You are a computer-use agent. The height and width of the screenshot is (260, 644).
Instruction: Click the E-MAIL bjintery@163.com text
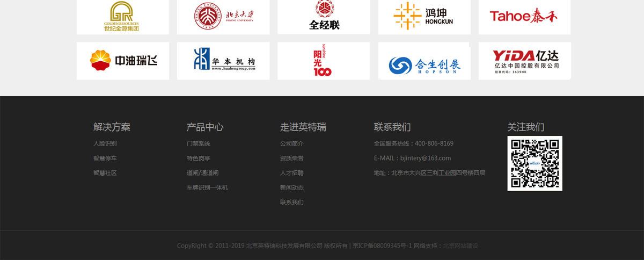[x=413, y=158]
